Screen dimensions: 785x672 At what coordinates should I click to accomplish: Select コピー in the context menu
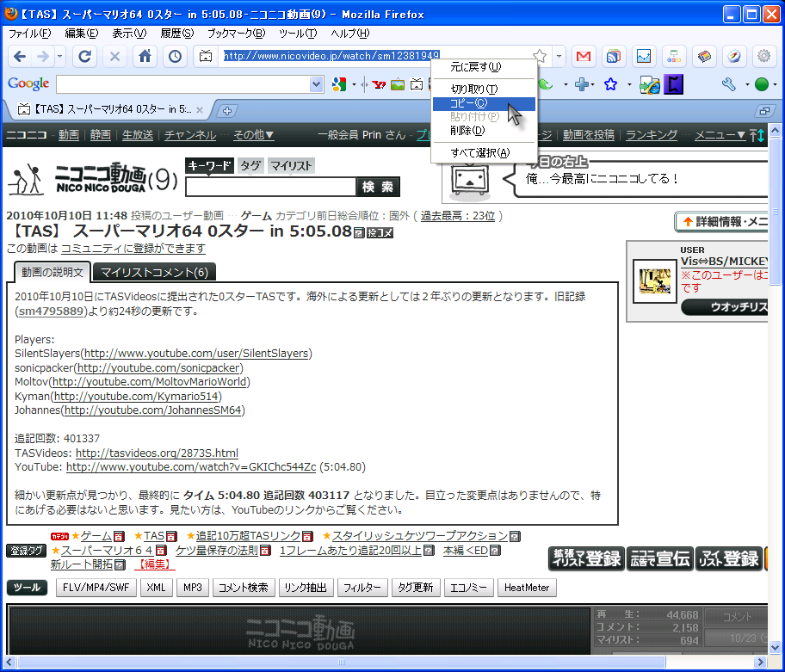pyautogui.click(x=469, y=103)
